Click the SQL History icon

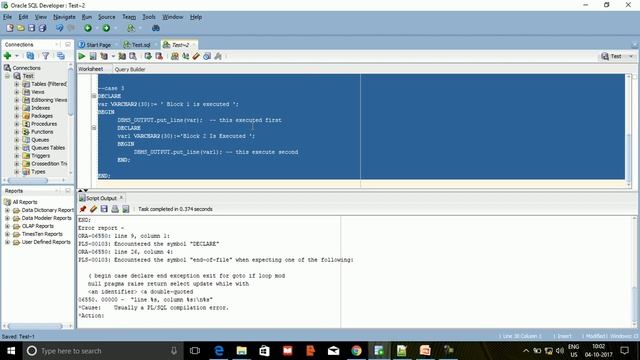(207, 56)
